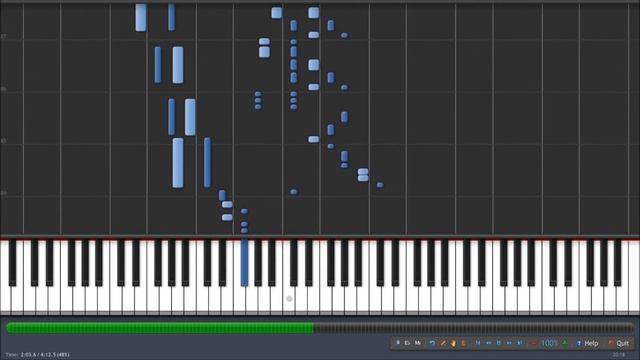Toggle the metronome 'M' icon
Screen dimensions: 640x360
[x=418, y=343]
